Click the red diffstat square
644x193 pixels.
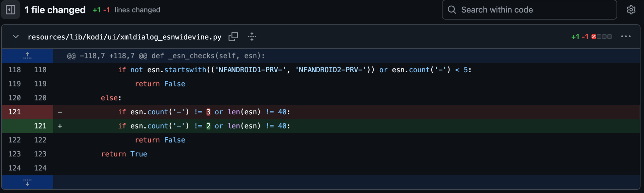coord(594,37)
